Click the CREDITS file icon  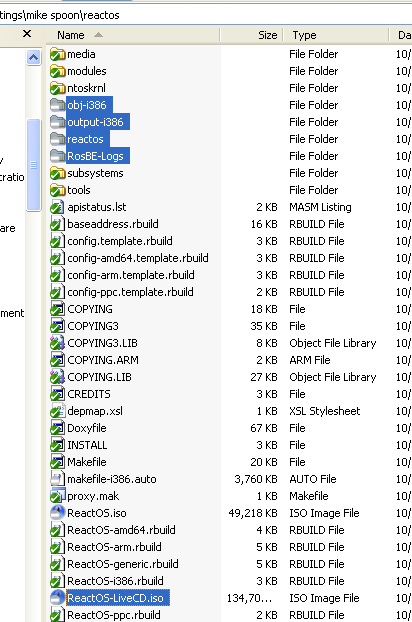[57, 394]
